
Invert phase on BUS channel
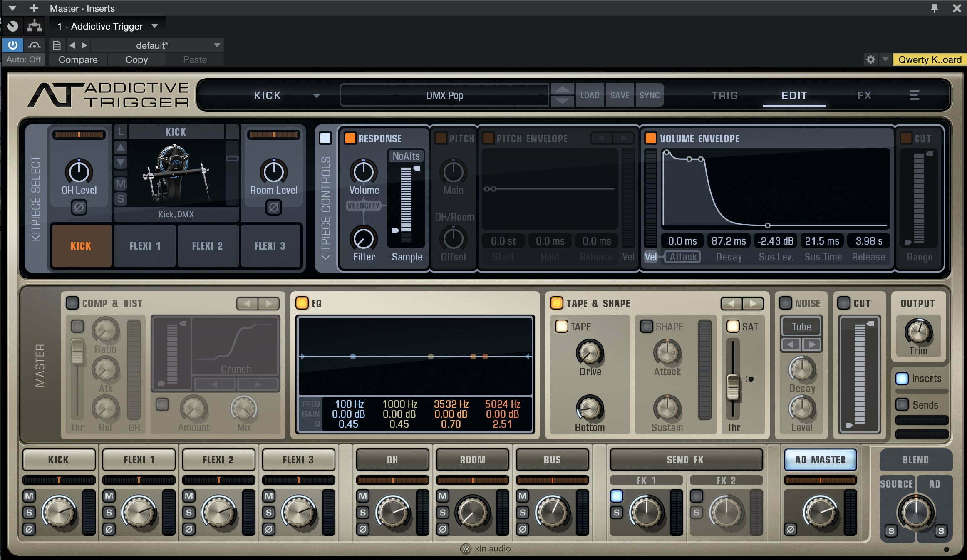tap(523, 529)
